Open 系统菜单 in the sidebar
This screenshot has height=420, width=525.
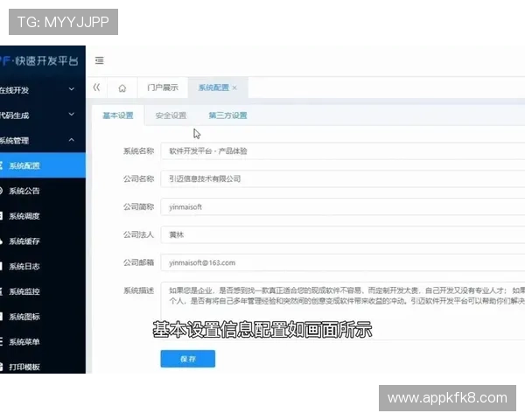pos(43,341)
